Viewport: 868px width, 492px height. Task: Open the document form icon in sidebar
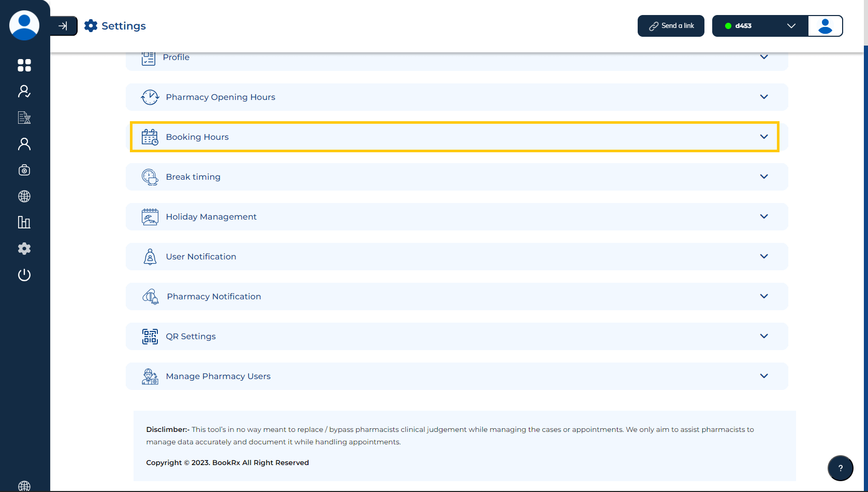24,118
